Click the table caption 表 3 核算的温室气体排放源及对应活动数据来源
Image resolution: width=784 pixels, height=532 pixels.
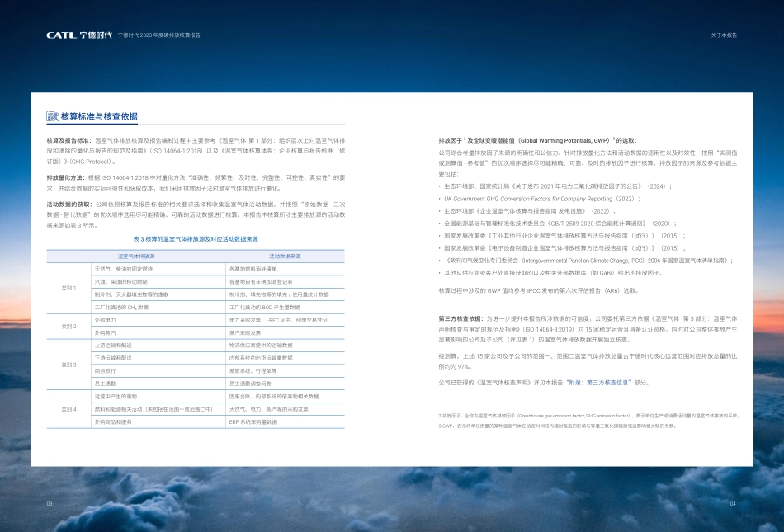click(x=196, y=239)
